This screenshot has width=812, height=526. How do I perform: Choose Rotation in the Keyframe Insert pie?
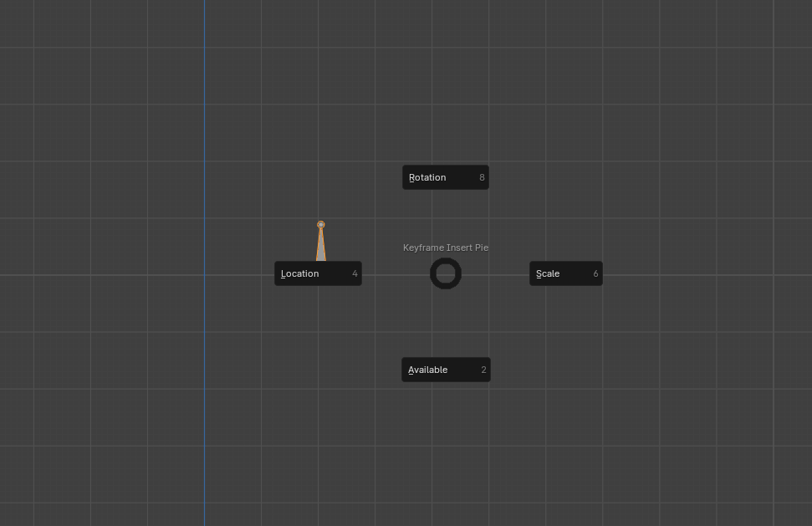[x=445, y=177]
